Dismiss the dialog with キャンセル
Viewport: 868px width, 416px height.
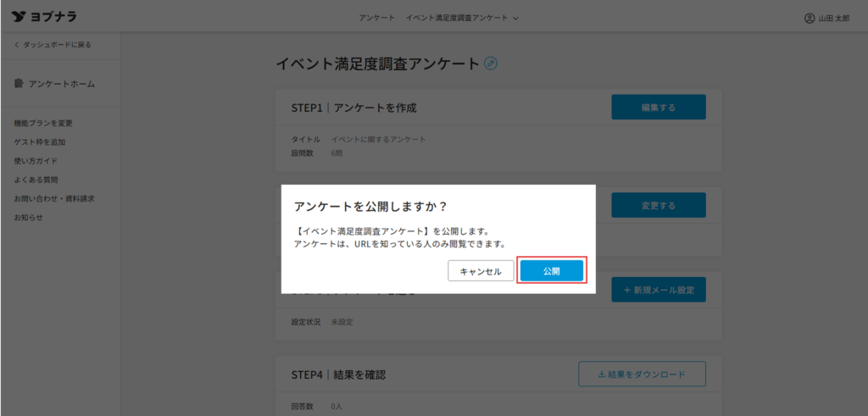(481, 270)
